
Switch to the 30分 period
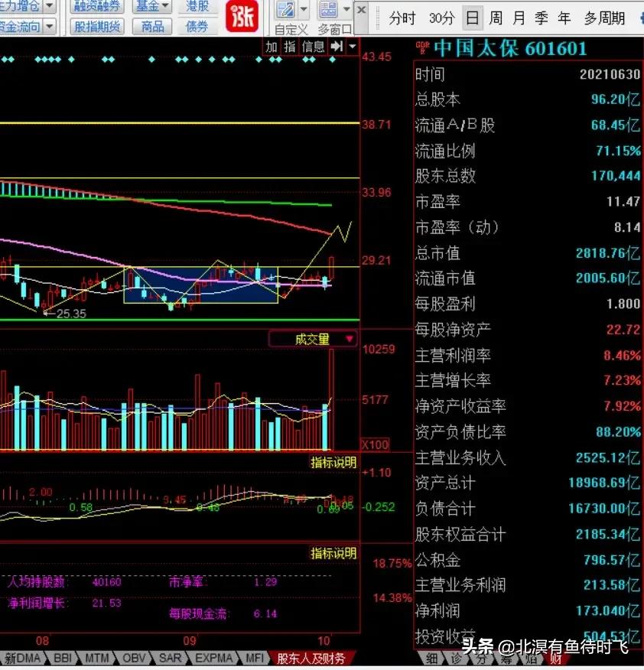click(441, 18)
